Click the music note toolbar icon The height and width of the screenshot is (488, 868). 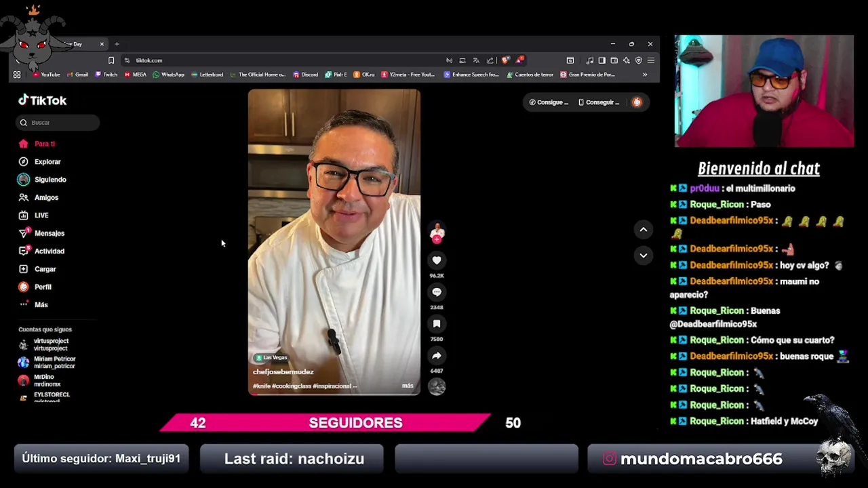tap(589, 60)
